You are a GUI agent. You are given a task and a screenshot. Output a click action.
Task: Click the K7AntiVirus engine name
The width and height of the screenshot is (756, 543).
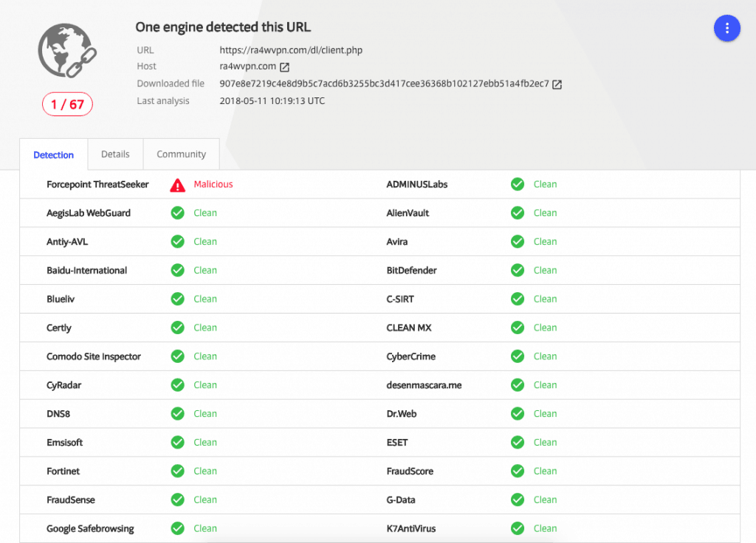click(410, 528)
